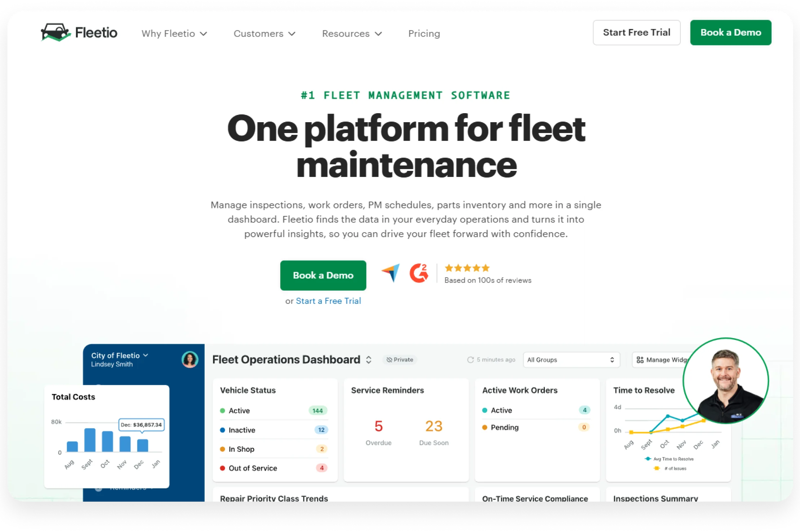
Task: Expand the Customers menu
Action: pyautogui.click(x=265, y=34)
